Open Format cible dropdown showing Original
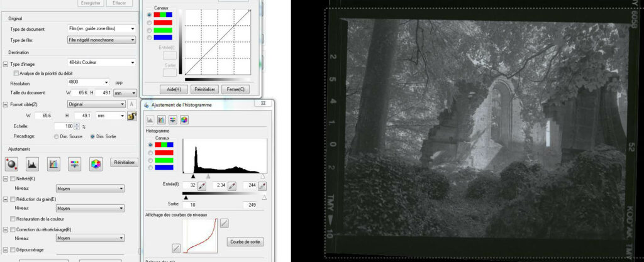The height and width of the screenshot is (262, 644). (96, 104)
